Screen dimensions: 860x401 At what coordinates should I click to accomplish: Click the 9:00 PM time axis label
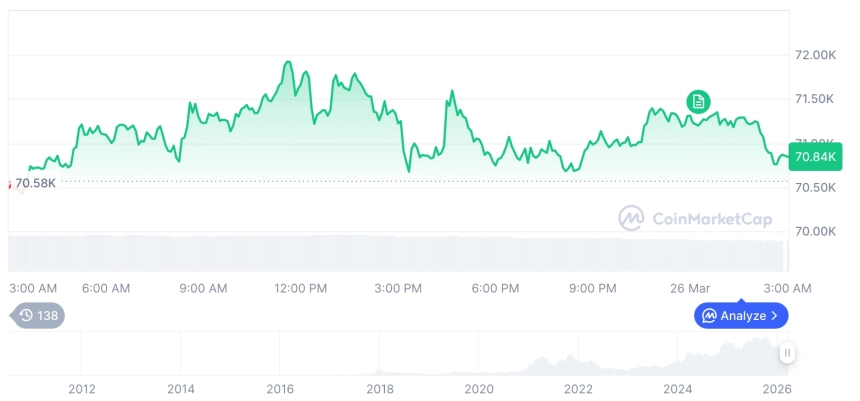(593, 288)
